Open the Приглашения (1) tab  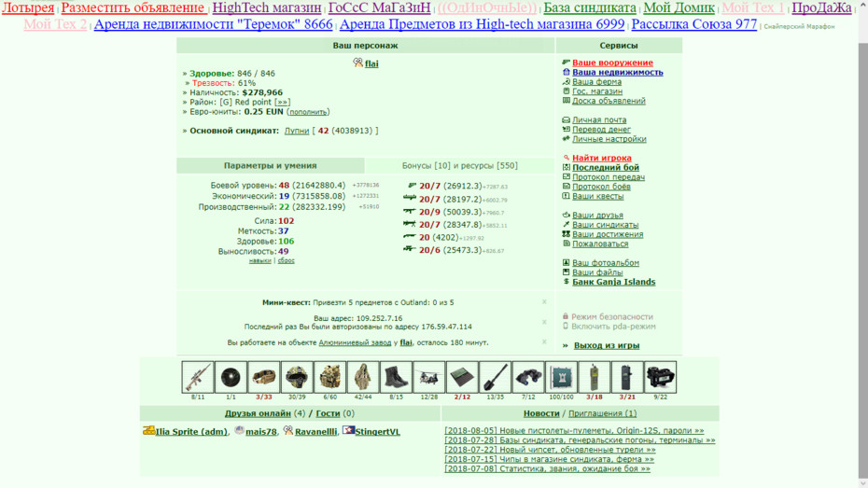[602, 413]
